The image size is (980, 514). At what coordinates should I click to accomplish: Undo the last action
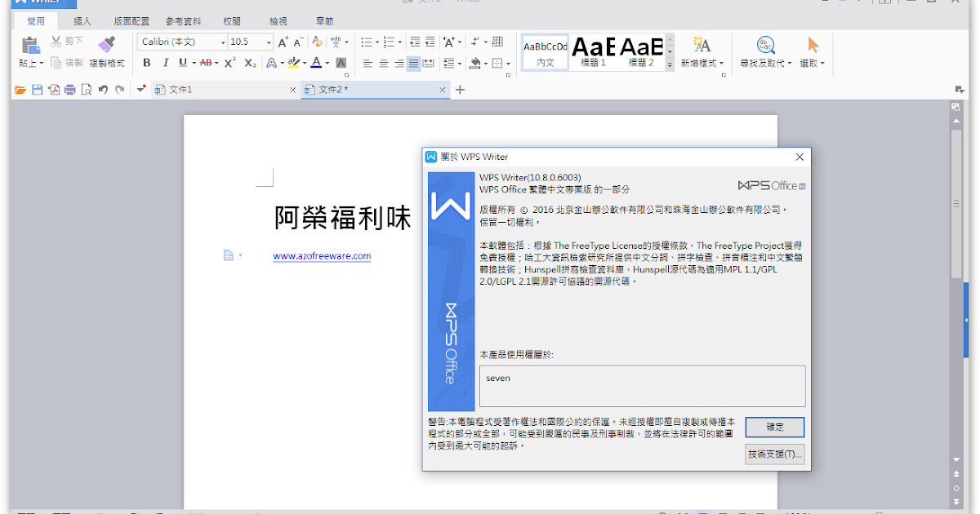click(x=103, y=90)
